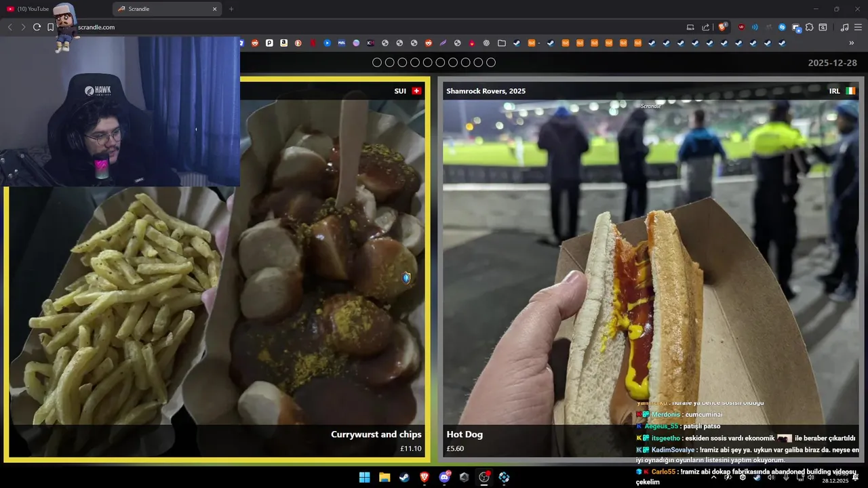Viewport: 868px width, 488px height.
Task: Go back with the browser back arrow
Action: pos(9,27)
